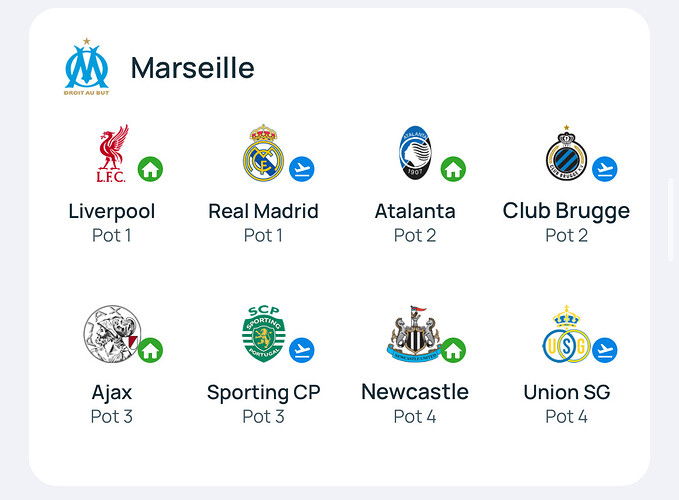Click the Club Brugge name label
Image resolution: width=679 pixels, height=500 pixels.
[x=566, y=212]
